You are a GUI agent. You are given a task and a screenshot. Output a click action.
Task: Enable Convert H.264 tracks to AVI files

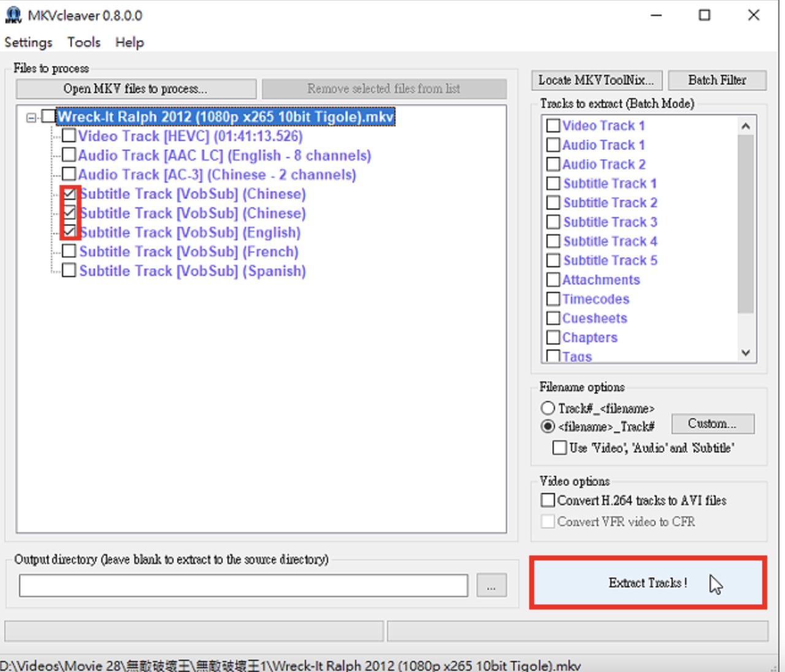(548, 500)
